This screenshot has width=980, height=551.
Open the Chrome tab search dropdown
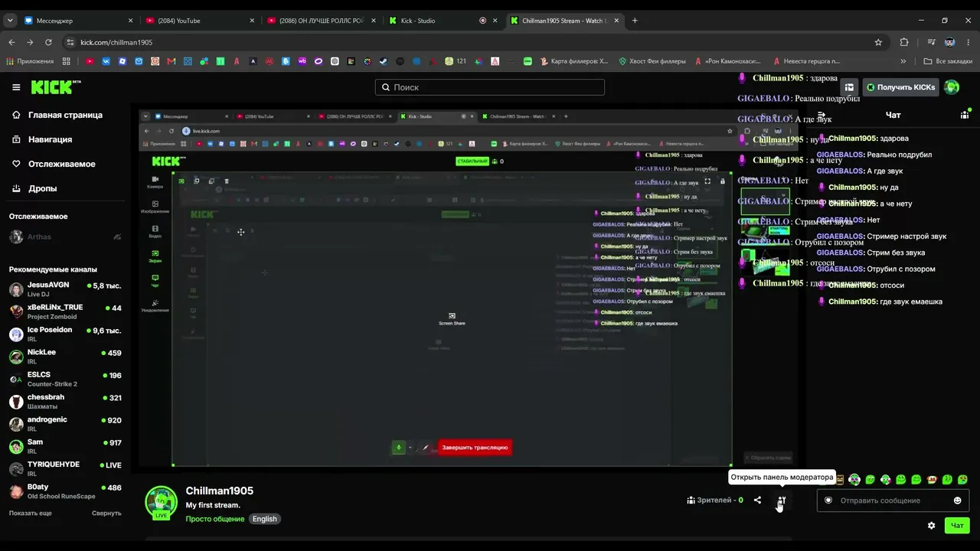pos(10,21)
